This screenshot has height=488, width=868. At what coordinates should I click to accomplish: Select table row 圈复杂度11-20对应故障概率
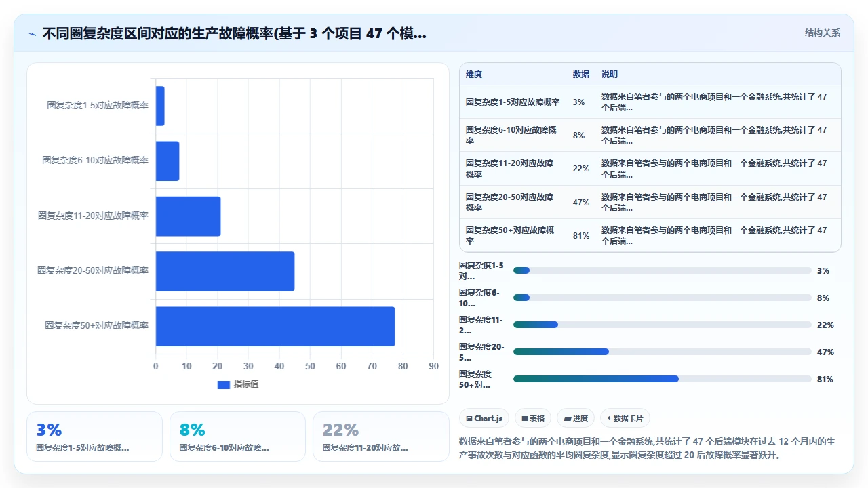(650, 169)
